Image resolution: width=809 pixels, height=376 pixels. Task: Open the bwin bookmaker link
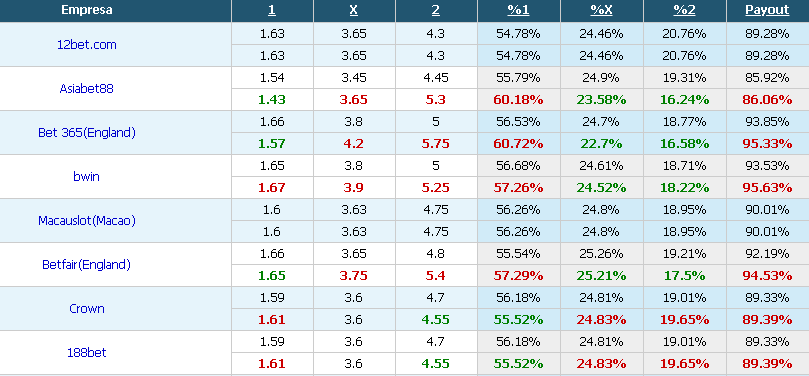click(87, 176)
